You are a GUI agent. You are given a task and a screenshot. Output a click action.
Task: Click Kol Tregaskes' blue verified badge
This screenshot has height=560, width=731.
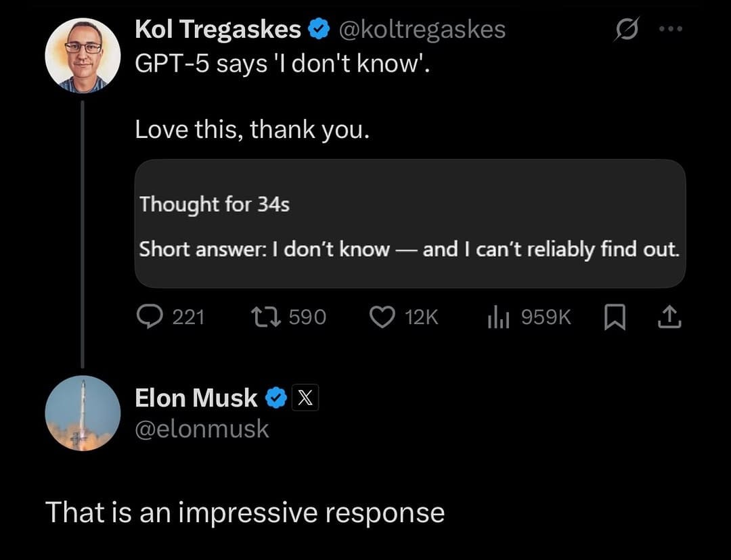click(319, 30)
